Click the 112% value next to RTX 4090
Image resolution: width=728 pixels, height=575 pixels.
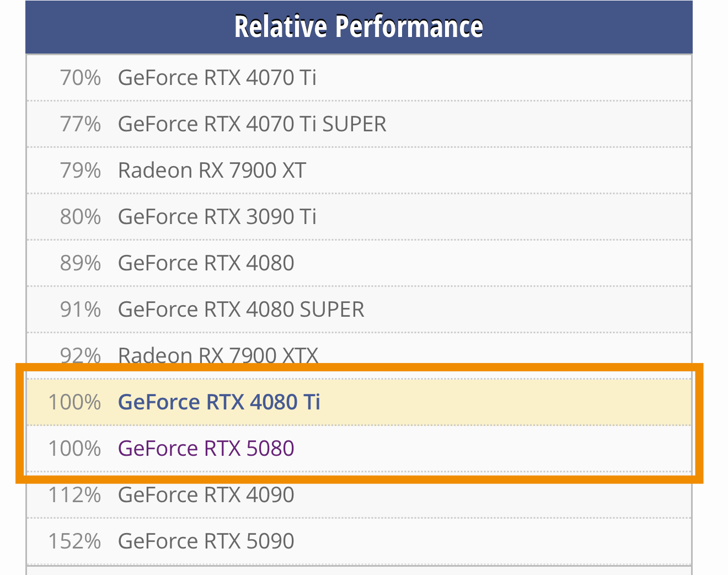pyautogui.click(x=74, y=495)
